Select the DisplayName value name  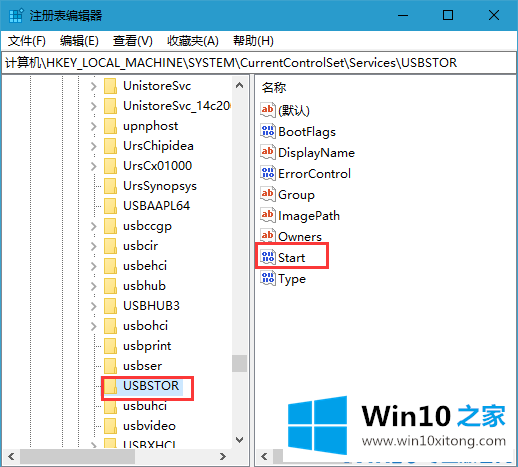[x=316, y=153]
